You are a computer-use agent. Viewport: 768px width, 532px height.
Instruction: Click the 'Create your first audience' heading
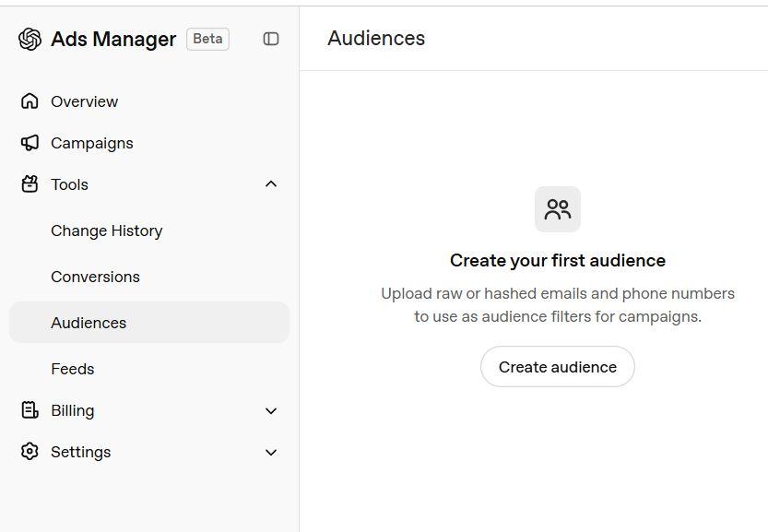pyautogui.click(x=558, y=260)
